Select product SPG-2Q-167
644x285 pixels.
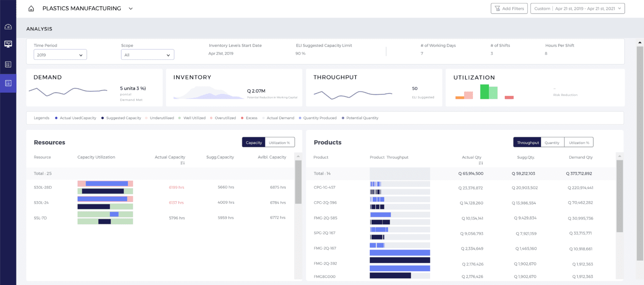(x=325, y=233)
